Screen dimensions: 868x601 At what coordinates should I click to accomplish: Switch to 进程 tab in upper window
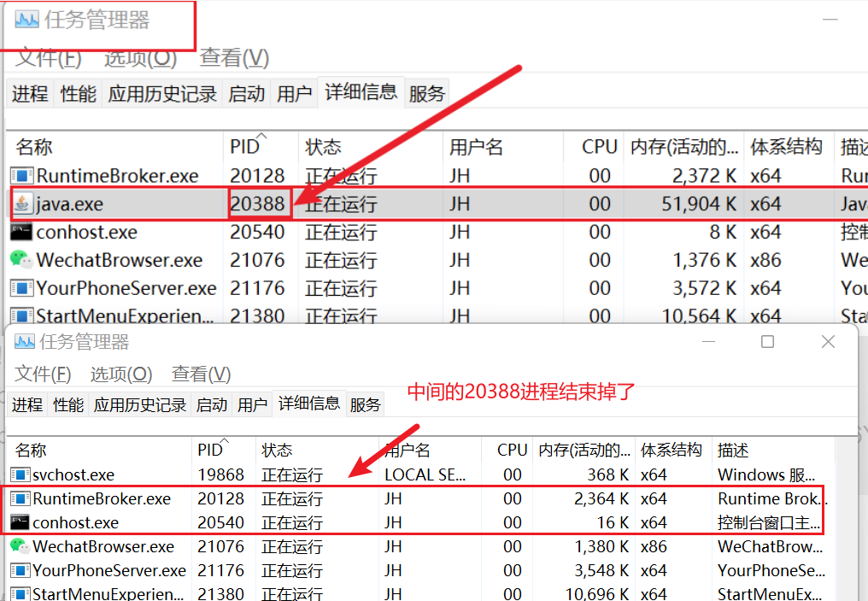(30, 93)
